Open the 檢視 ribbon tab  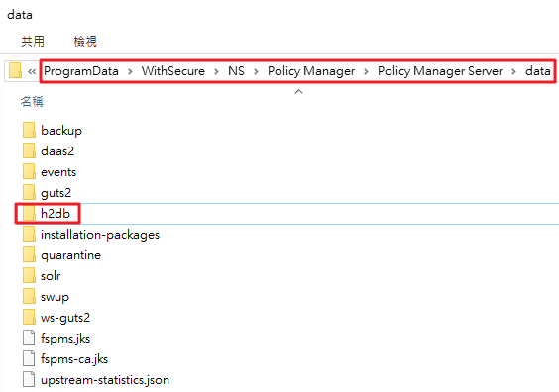85,41
